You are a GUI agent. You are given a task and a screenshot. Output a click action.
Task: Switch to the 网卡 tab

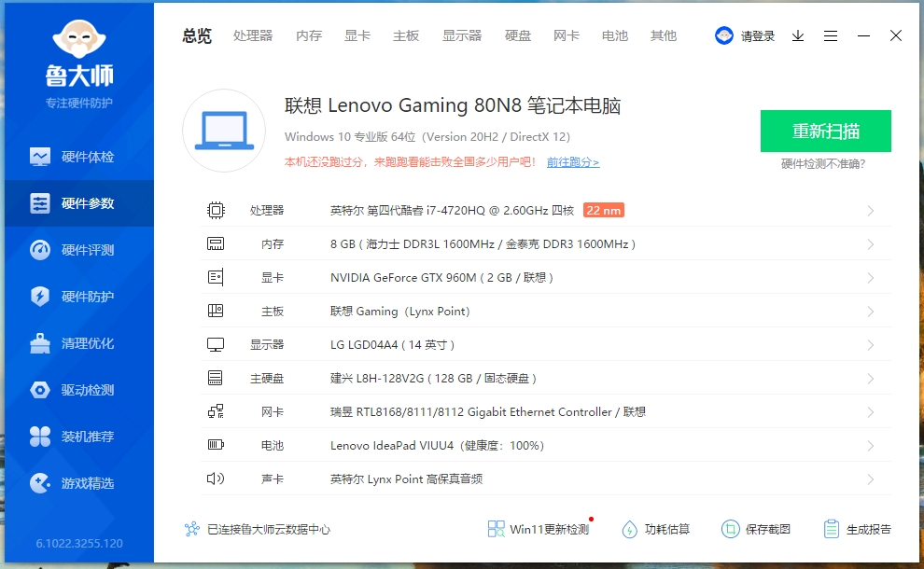pyautogui.click(x=567, y=36)
